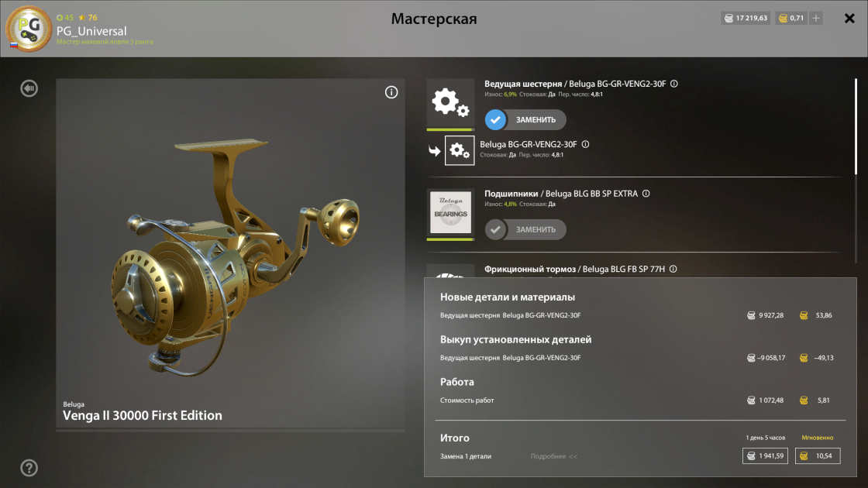
Task: Pay 1 941,59 silver for repair
Action: pyautogui.click(x=765, y=456)
